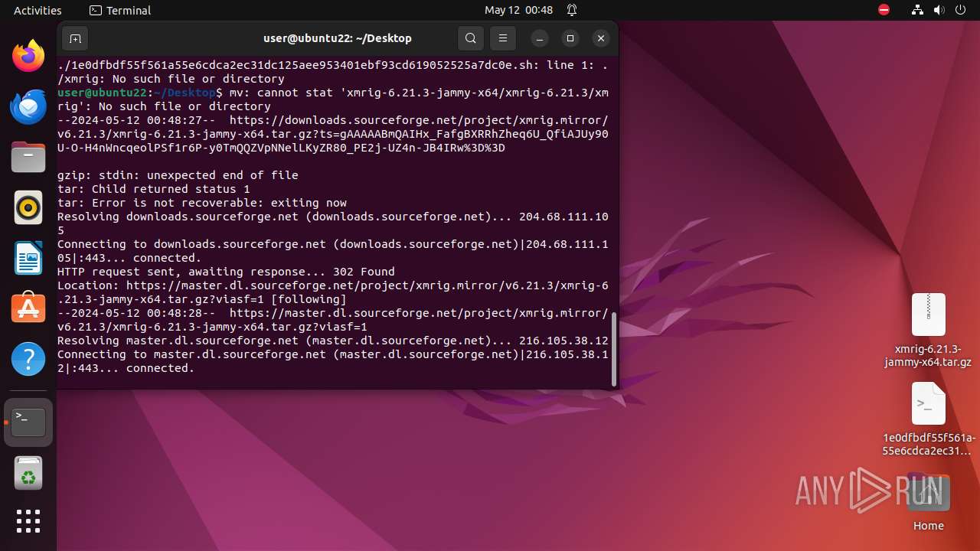Screen dimensions: 980x551
Task: Show Applications grid
Action: (x=28, y=521)
